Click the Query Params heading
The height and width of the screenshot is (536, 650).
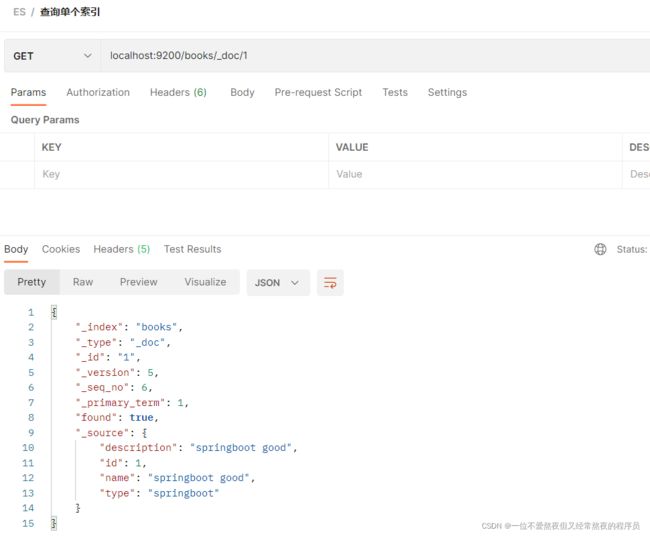point(45,120)
